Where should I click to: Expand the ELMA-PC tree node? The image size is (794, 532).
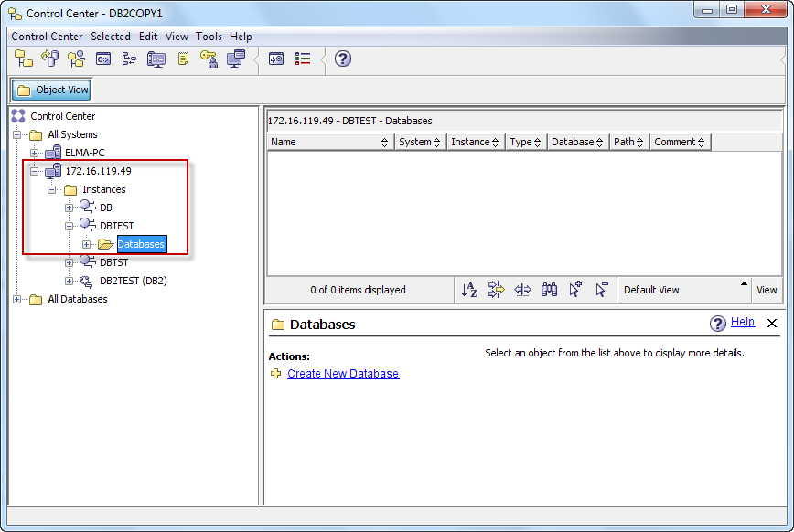35,153
